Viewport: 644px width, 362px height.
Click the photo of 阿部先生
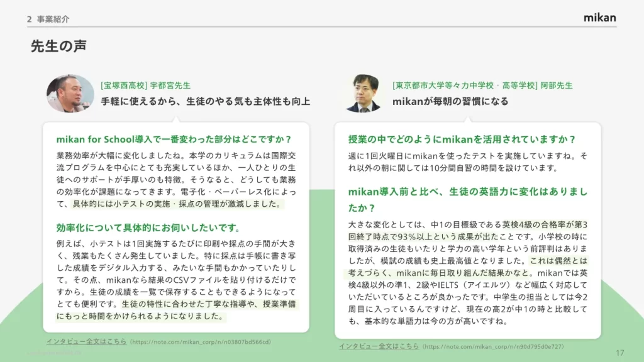point(363,94)
